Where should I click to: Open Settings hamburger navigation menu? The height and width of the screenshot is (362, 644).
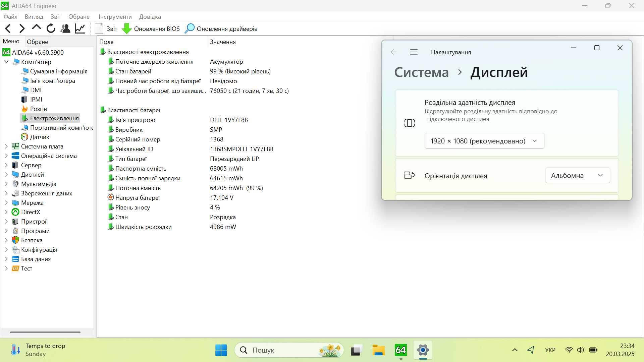pyautogui.click(x=414, y=52)
